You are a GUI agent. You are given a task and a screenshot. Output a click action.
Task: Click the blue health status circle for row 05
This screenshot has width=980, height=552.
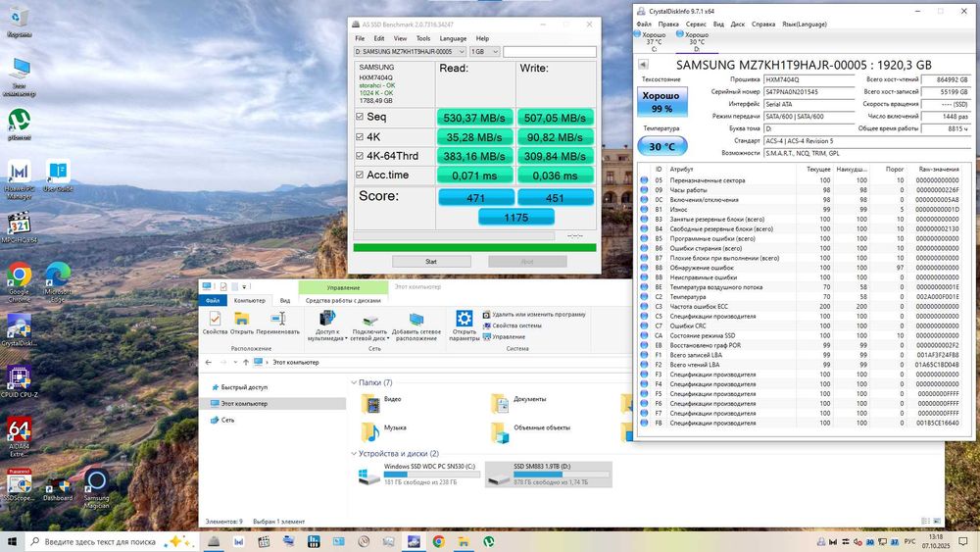(x=645, y=180)
